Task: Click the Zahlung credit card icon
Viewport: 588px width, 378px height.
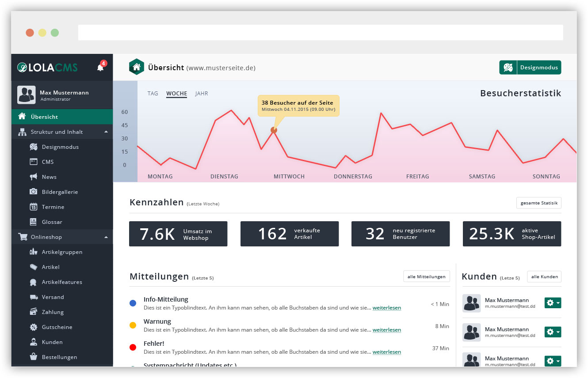Action: tap(34, 312)
